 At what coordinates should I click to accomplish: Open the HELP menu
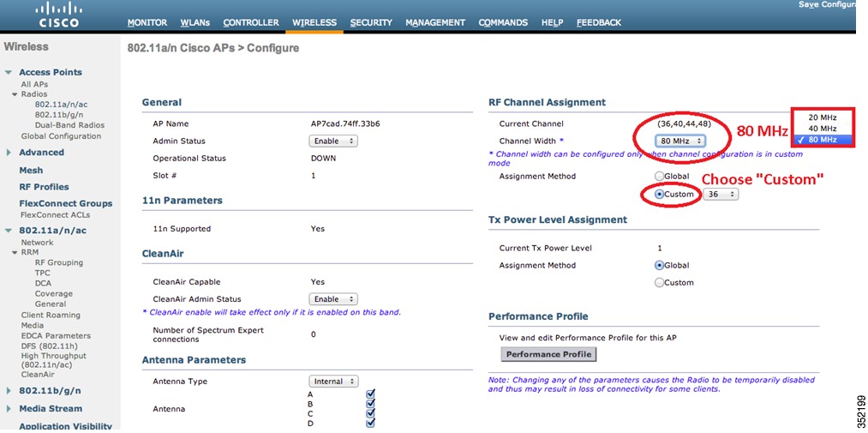(x=553, y=22)
